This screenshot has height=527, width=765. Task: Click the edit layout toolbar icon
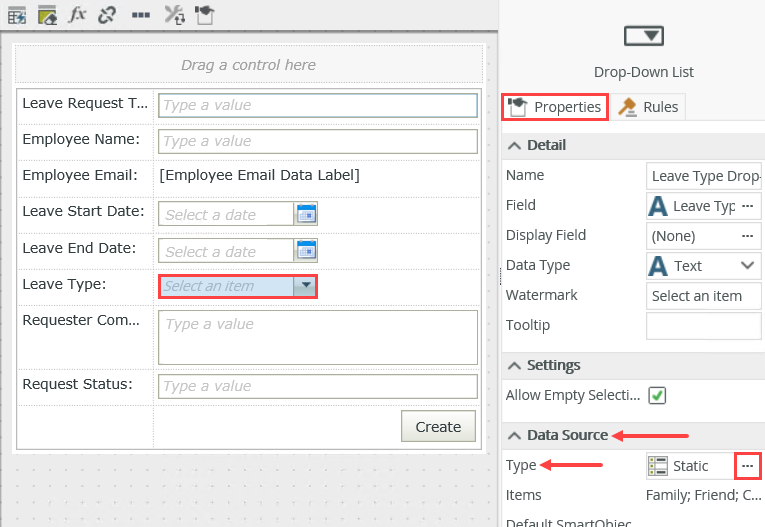point(47,15)
